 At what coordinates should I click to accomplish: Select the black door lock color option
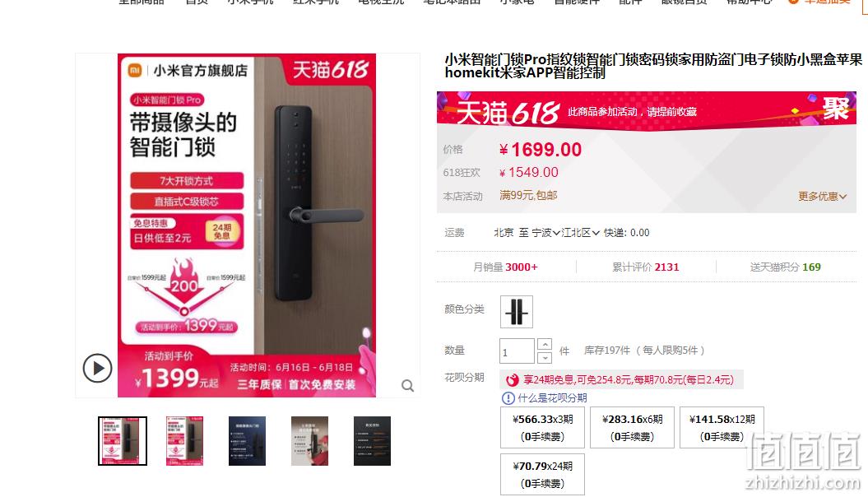click(x=517, y=312)
